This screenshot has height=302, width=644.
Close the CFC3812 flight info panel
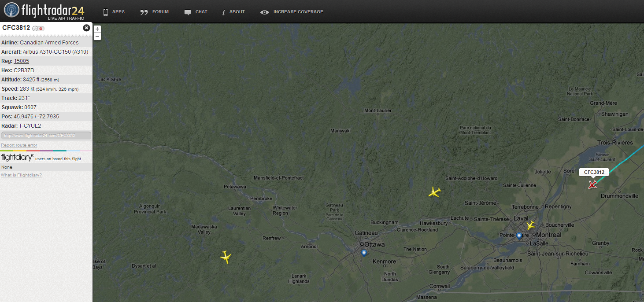coord(86,28)
